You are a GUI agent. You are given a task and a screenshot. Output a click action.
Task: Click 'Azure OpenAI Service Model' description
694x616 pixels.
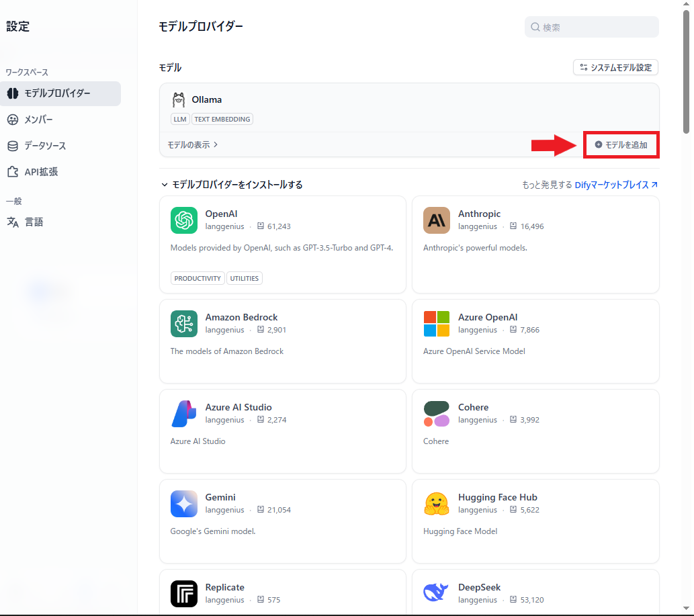click(474, 351)
